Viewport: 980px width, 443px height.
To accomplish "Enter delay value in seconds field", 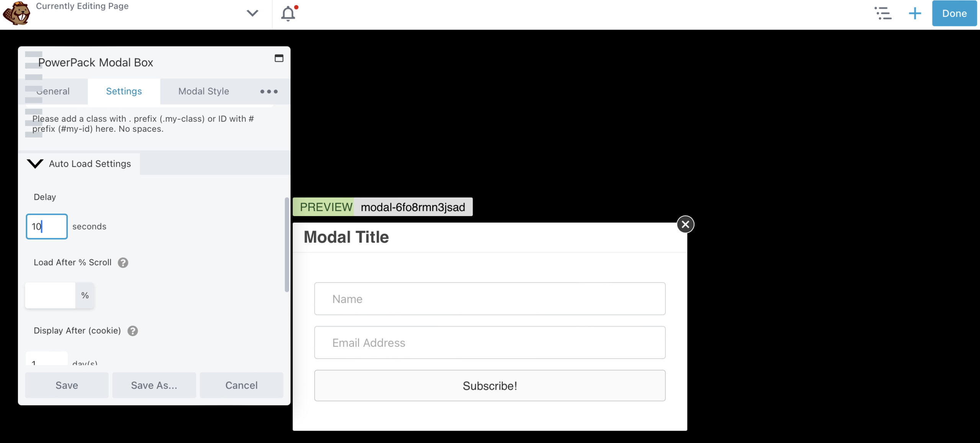I will pyautogui.click(x=47, y=226).
